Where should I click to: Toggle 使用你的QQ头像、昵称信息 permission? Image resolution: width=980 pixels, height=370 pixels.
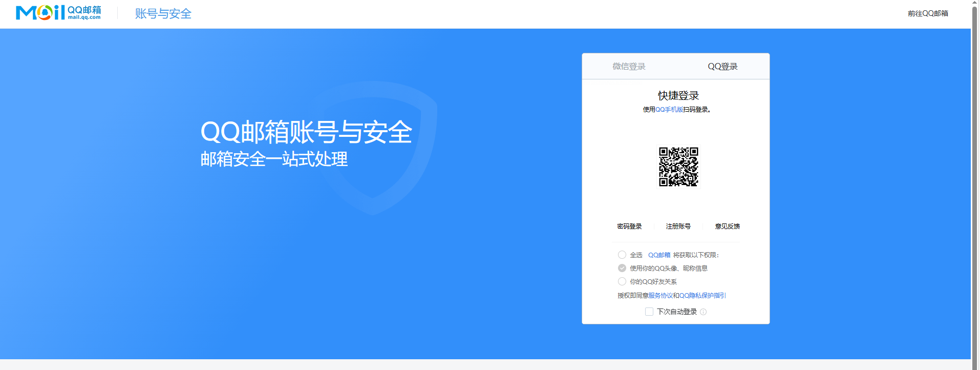click(622, 268)
